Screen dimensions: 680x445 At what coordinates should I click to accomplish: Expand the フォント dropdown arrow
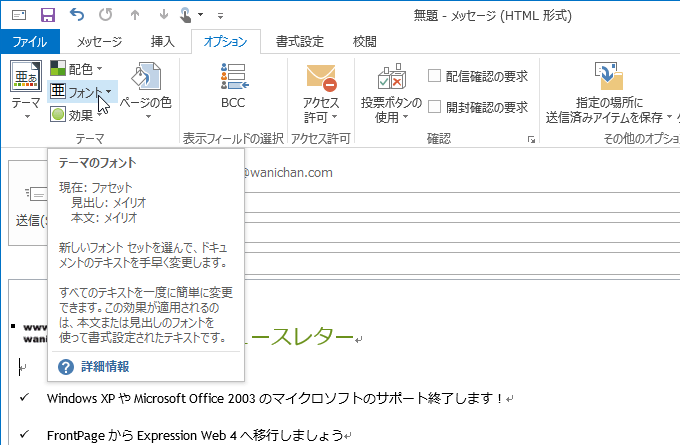click(x=108, y=91)
